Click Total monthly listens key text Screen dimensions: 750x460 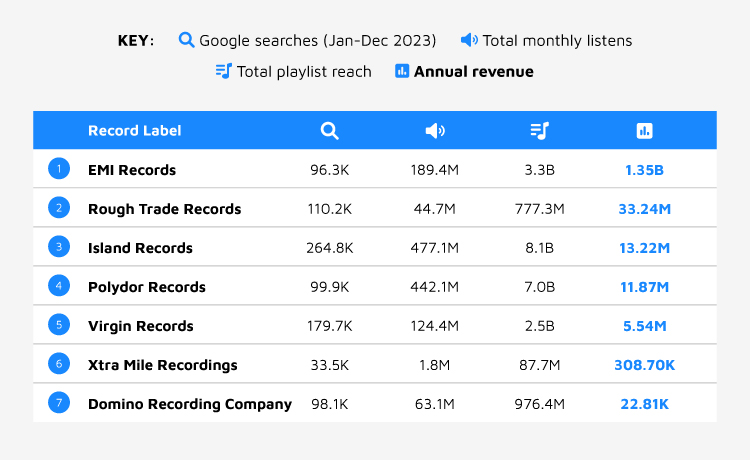(557, 41)
